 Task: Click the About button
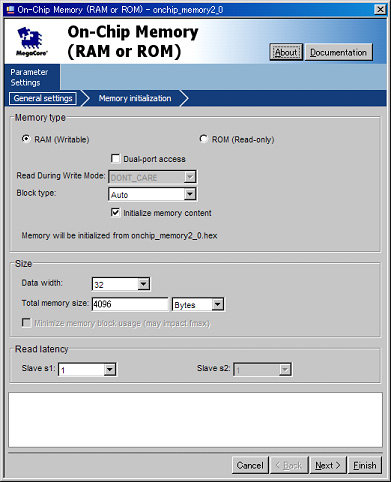point(286,52)
